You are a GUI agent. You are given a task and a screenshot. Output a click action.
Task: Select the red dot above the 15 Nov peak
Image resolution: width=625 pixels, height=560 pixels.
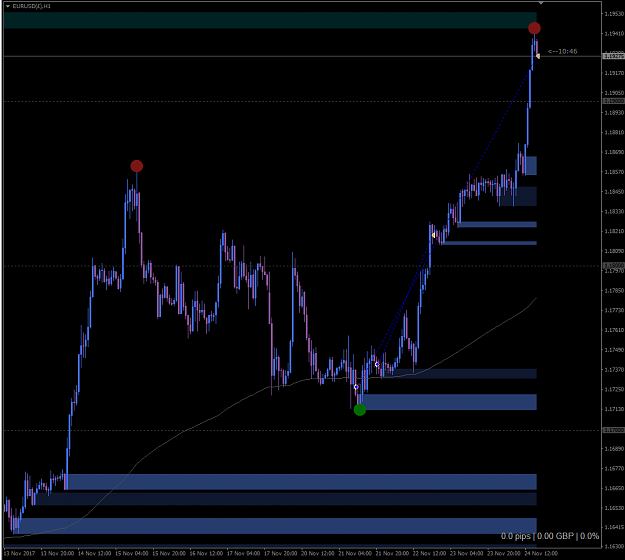(x=137, y=166)
